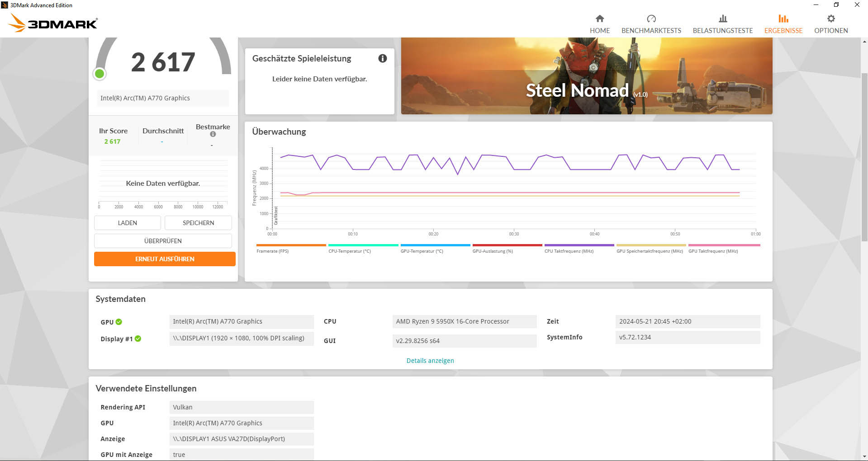Click the green check next to Display #1
Screen dimensions: 868x461
(x=138, y=339)
